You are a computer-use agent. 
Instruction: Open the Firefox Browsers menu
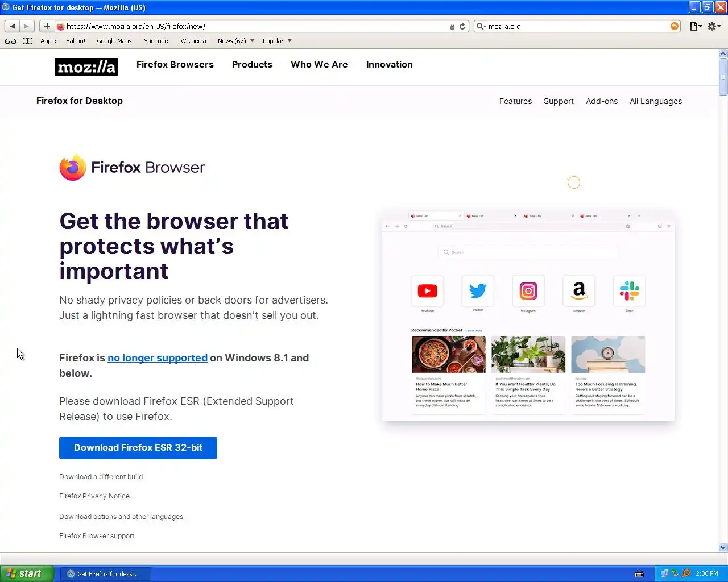175,64
